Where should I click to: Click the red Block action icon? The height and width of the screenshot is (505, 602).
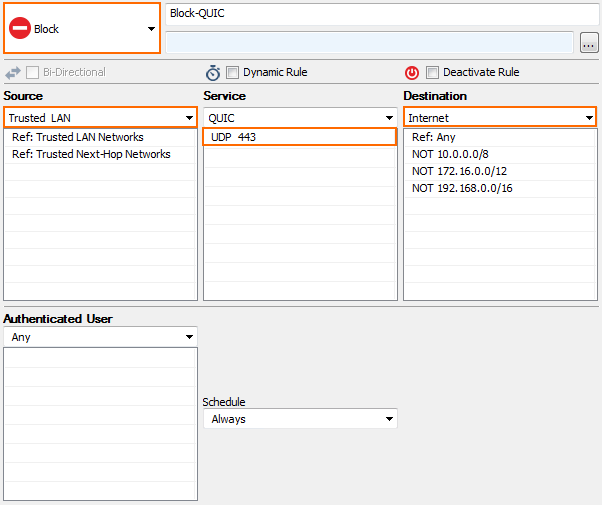20,28
